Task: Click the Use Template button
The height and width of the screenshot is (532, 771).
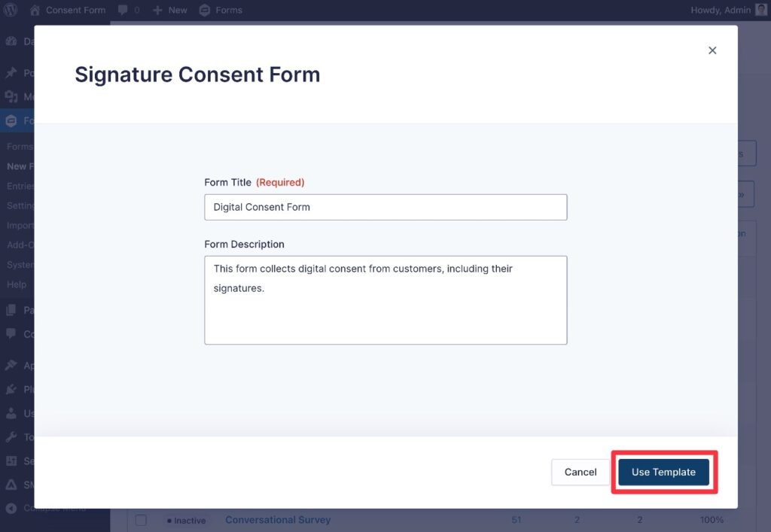Action: (x=663, y=472)
